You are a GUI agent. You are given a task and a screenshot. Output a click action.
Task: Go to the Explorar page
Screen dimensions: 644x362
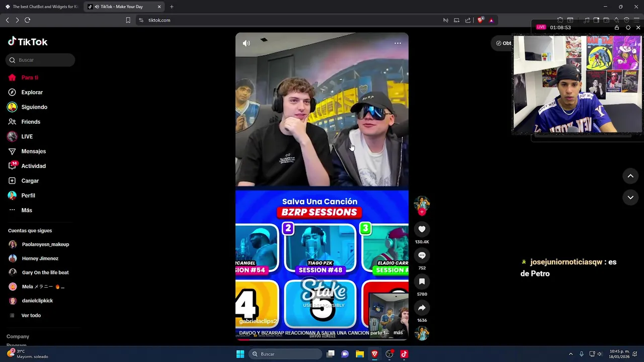[x=25, y=92]
